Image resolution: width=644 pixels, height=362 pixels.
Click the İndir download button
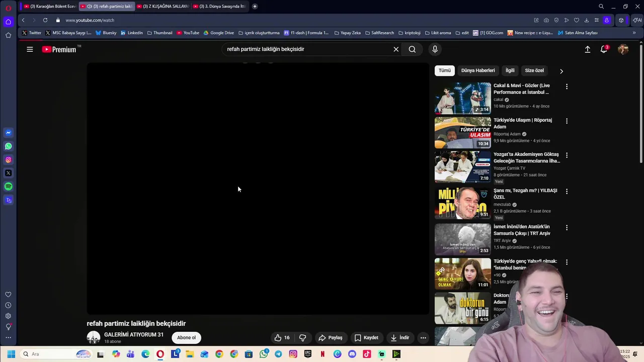pyautogui.click(x=400, y=338)
